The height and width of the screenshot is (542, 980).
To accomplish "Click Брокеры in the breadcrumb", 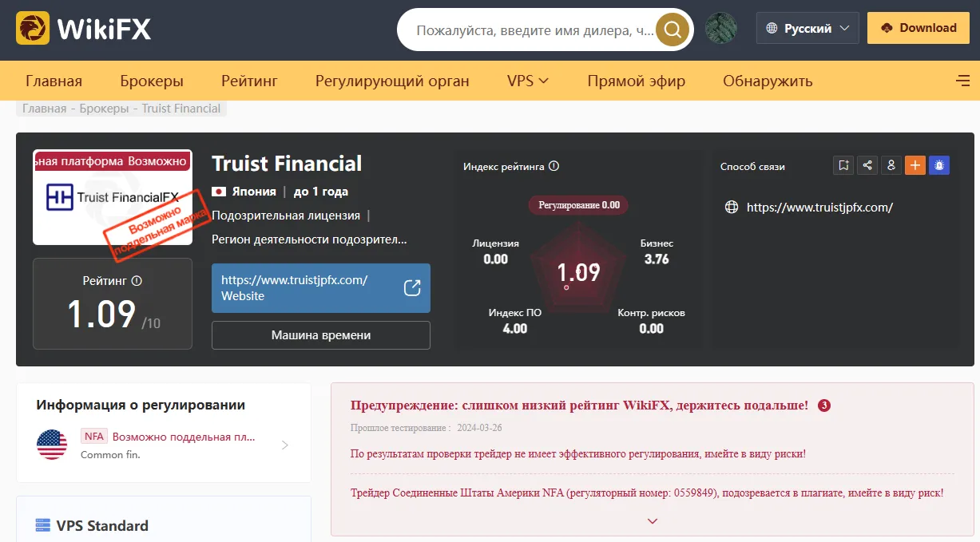I will tap(104, 109).
